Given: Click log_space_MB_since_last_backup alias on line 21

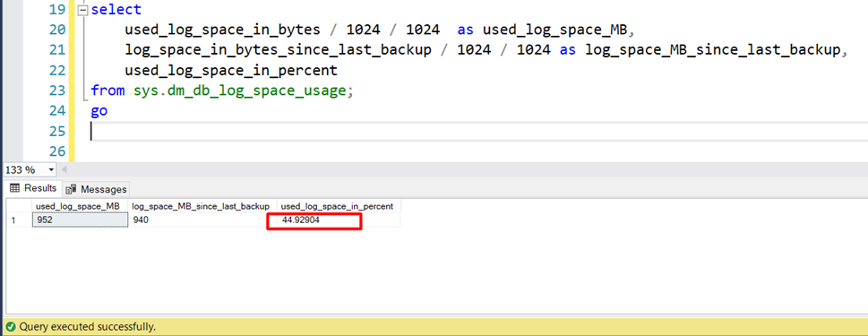Looking at the screenshot, I should coord(712,50).
